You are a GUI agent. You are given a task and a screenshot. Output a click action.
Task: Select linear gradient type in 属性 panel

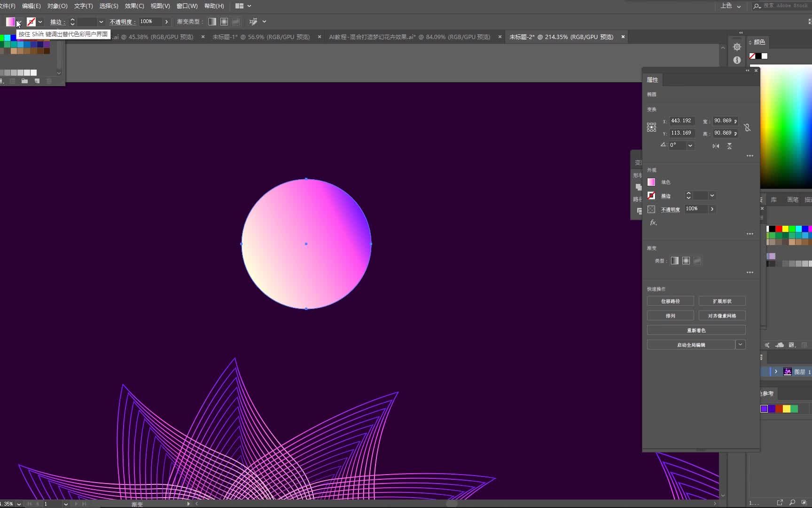pos(675,261)
